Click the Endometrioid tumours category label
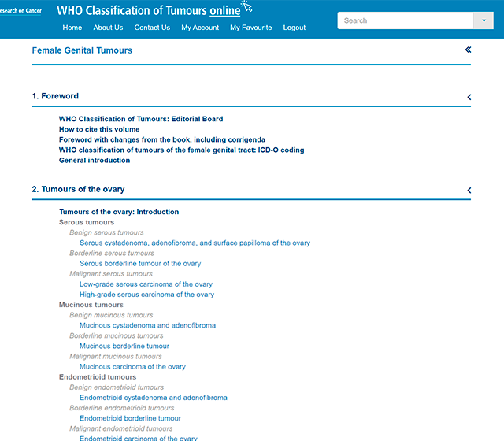Screen dimensions: 504x441 pos(98,377)
